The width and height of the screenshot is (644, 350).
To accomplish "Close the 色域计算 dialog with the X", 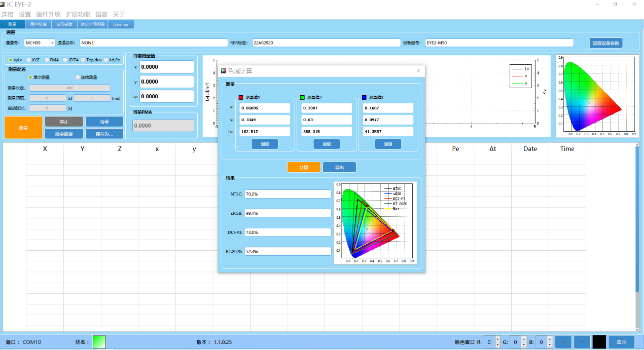I will coord(418,71).
